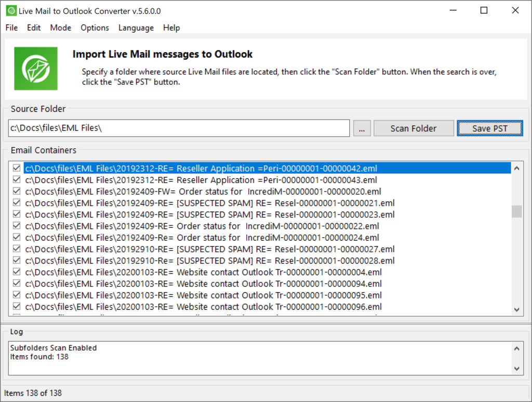Viewport: 532px width, 402px height.
Task: Maximize the converter window
Action: pos(484,10)
